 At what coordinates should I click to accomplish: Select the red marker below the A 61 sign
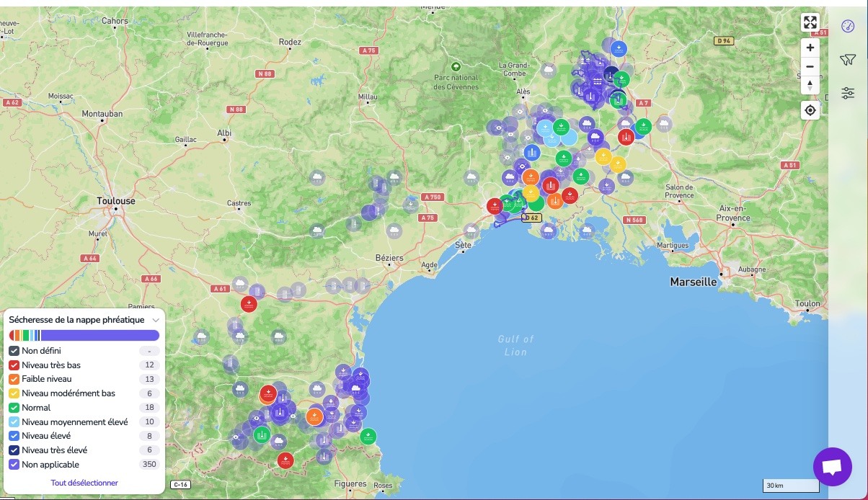pos(249,304)
